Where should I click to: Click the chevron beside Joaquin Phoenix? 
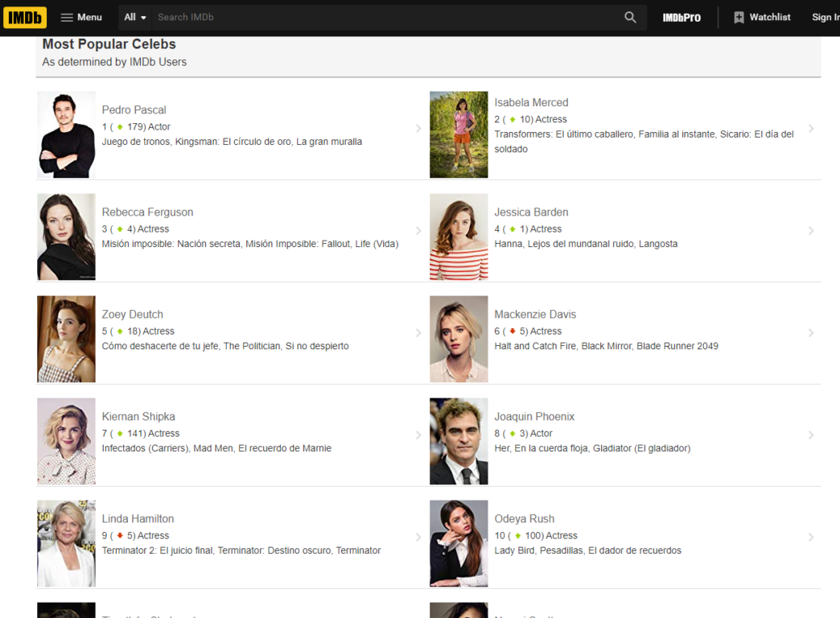click(811, 435)
